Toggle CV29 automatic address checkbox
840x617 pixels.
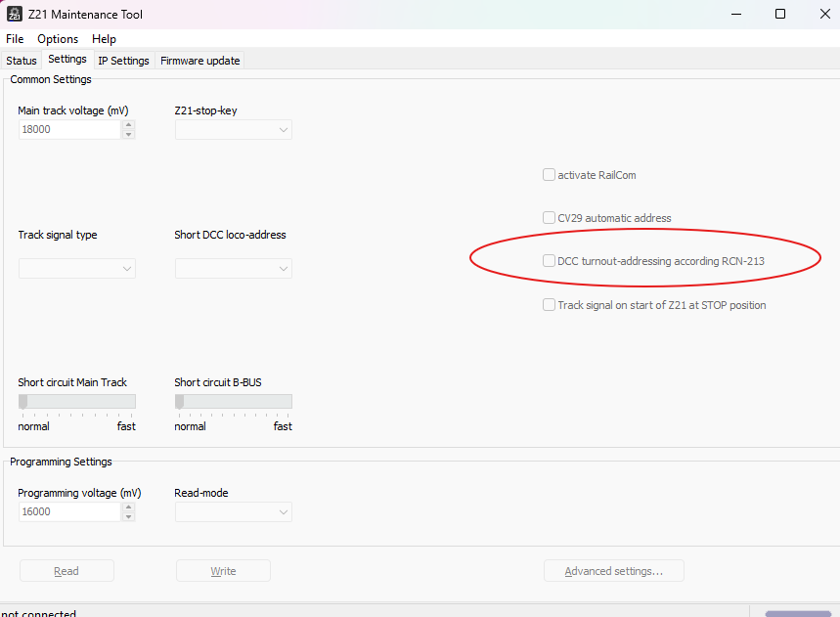(550, 218)
